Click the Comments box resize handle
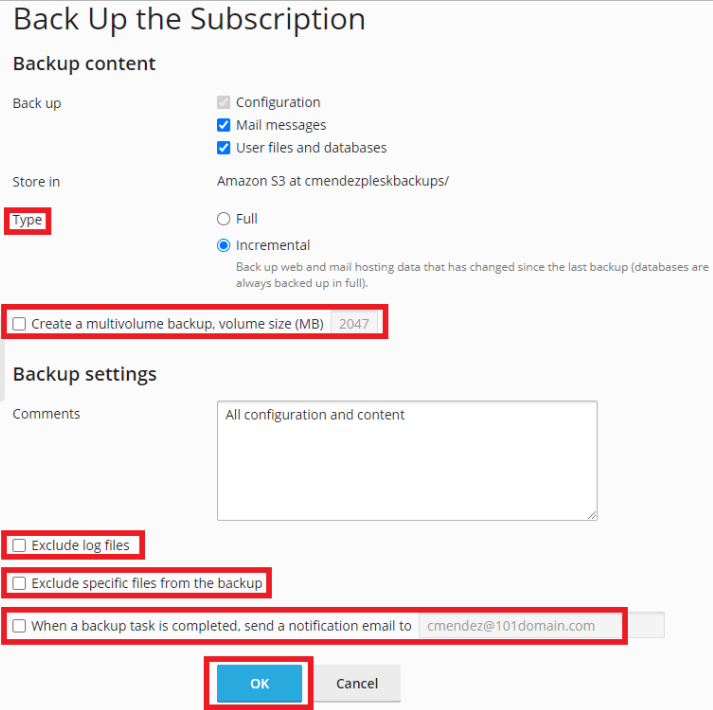The image size is (713, 710). coord(591,514)
